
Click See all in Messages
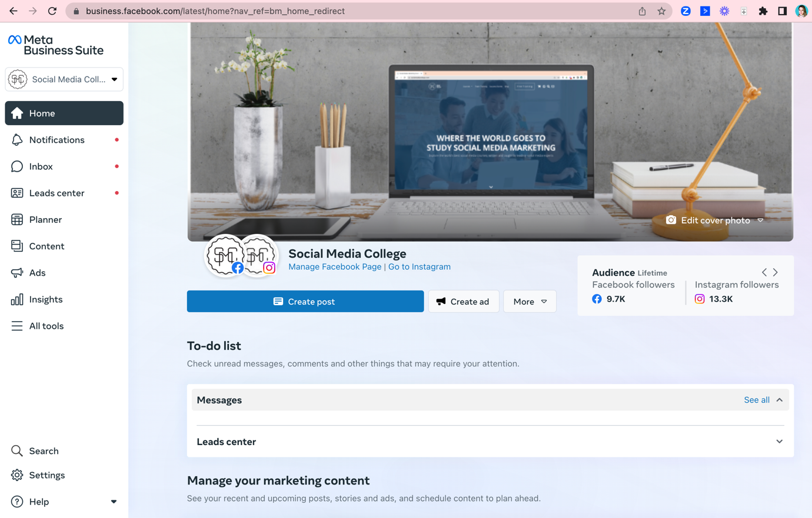(x=757, y=400)
